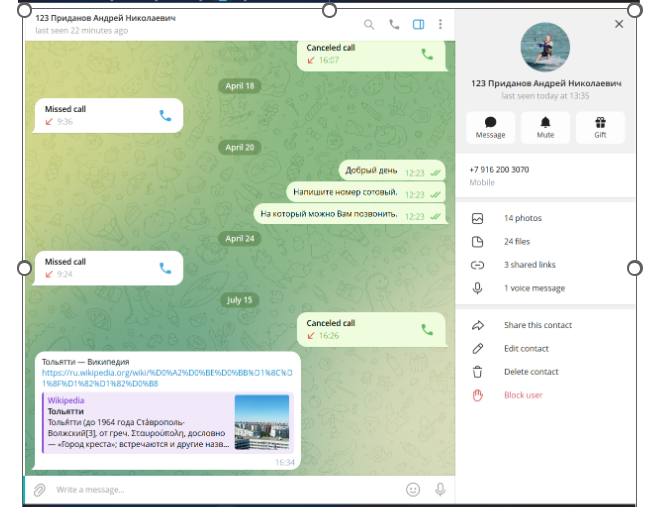Call back from Canceled call 16:26

pyautogui.click(x=427, y=330)
